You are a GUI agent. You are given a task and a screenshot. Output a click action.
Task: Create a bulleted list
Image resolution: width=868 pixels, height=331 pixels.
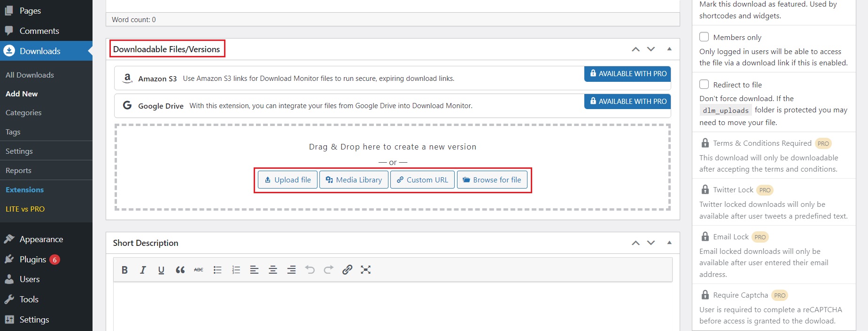click(217, 270)
